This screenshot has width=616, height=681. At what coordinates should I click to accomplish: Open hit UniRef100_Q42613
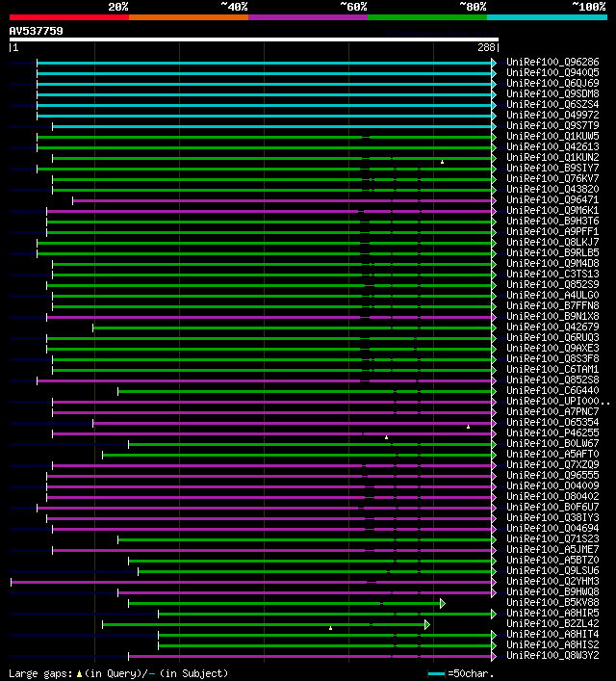(552, 146)
